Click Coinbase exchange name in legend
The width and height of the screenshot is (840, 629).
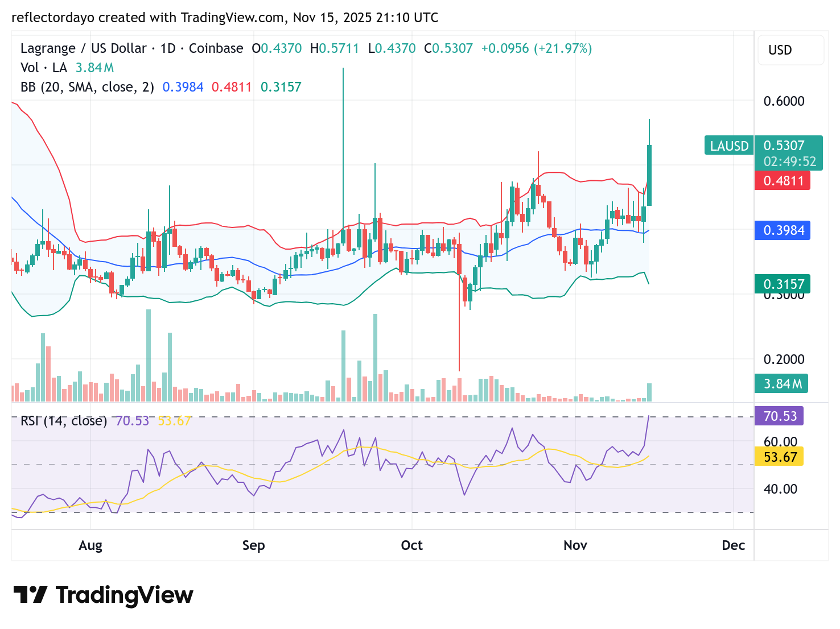coord(216,48)
